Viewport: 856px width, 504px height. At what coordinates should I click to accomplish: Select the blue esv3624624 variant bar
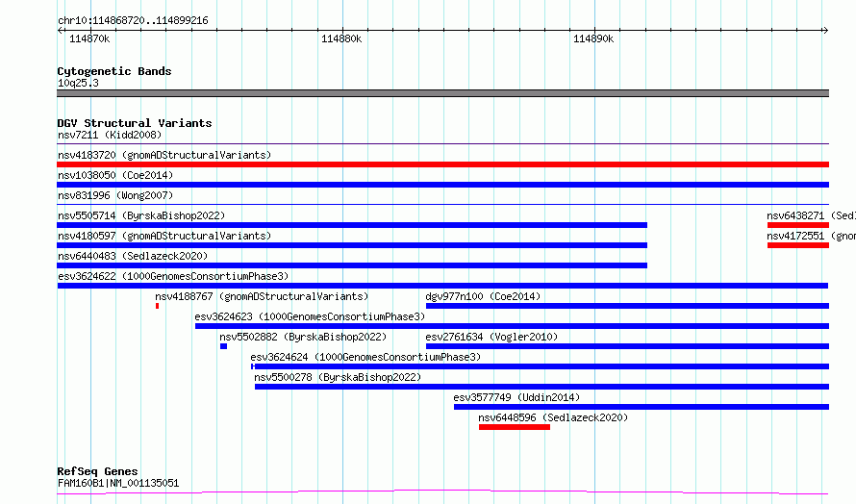(540, 366)
